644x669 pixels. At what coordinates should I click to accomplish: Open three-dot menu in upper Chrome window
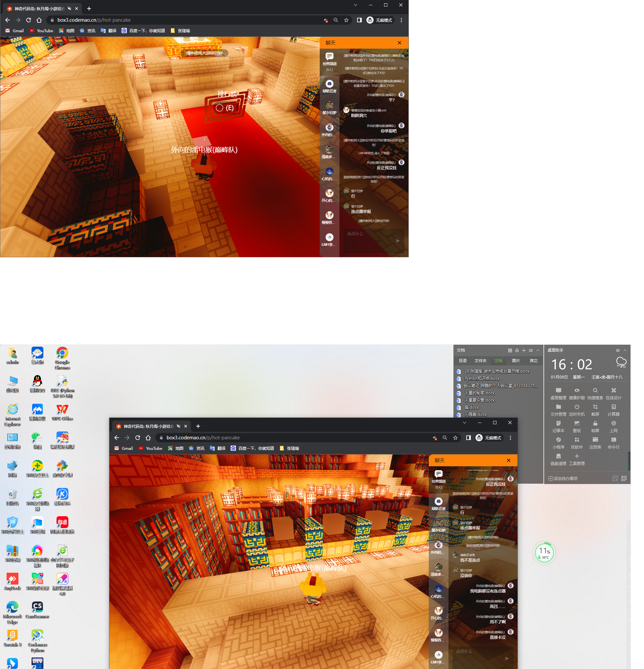click(401, 20)
